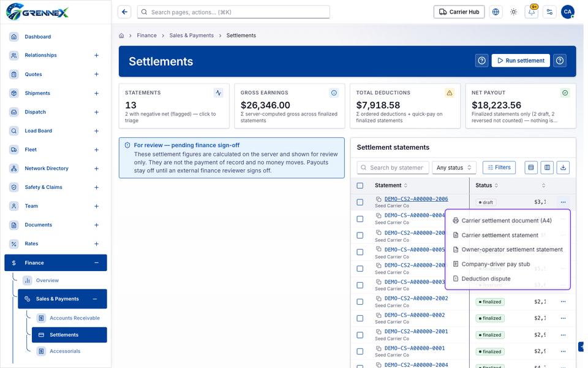
Task: Open the Any status dropdown
Action: [x=454, y=167]
